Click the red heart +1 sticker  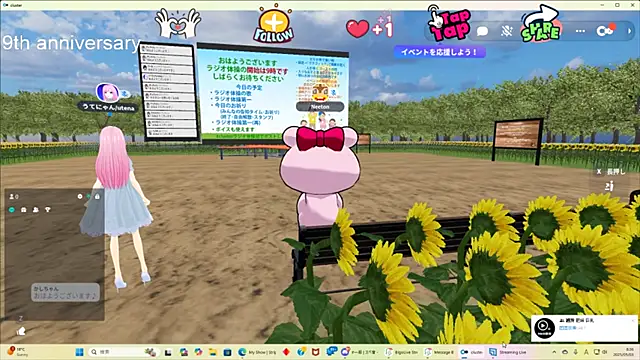pos(369,28)
